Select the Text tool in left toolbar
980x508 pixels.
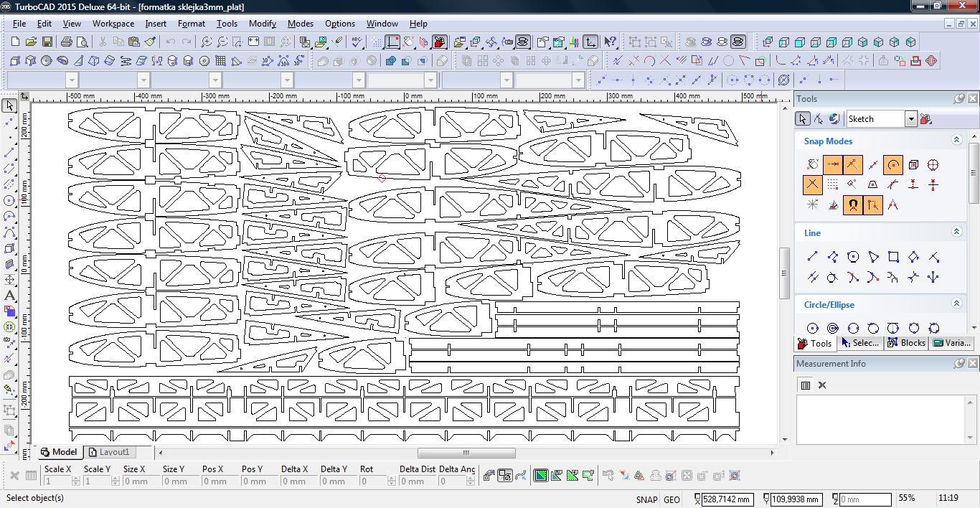click(x=9, y=296)
